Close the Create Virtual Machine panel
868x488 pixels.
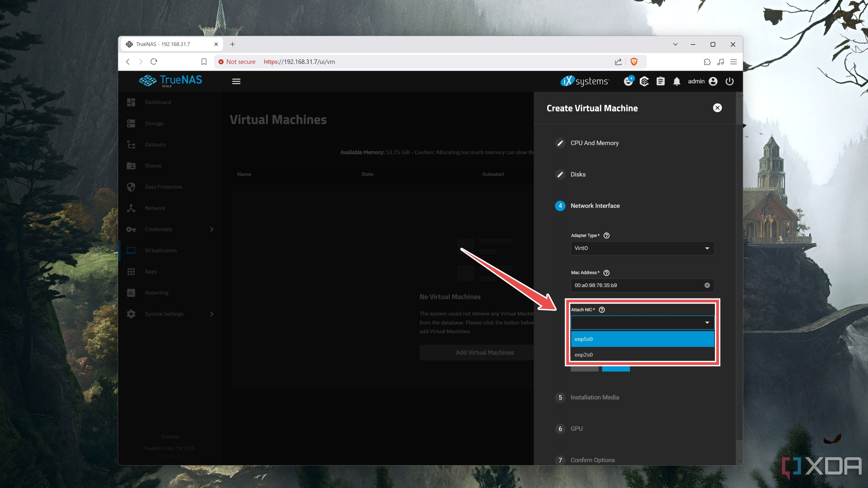(717, 107)
